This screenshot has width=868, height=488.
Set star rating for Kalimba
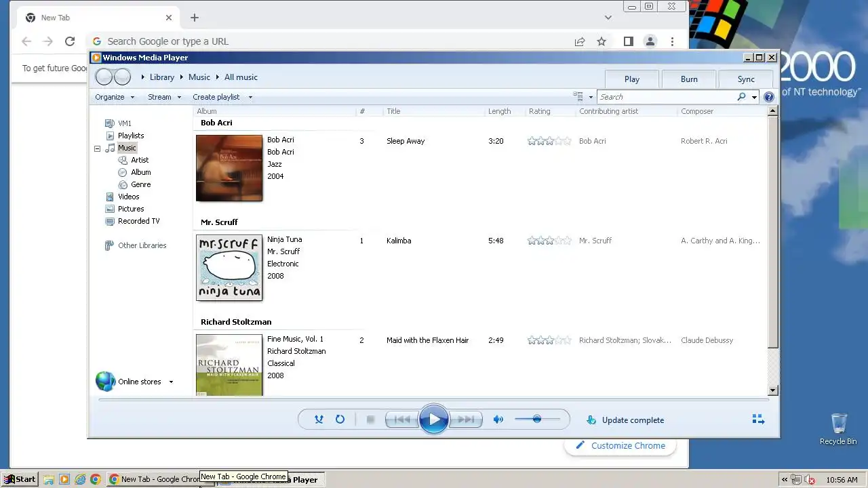549,241
